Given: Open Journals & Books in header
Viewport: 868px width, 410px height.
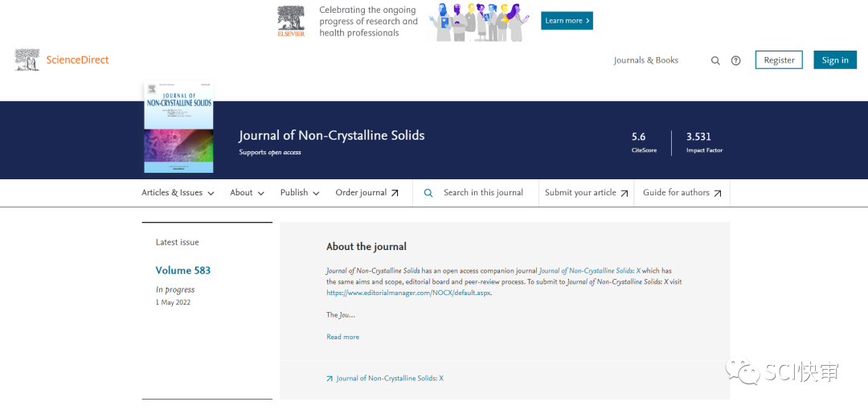Looking at the screenshot, I should [645, 60].
